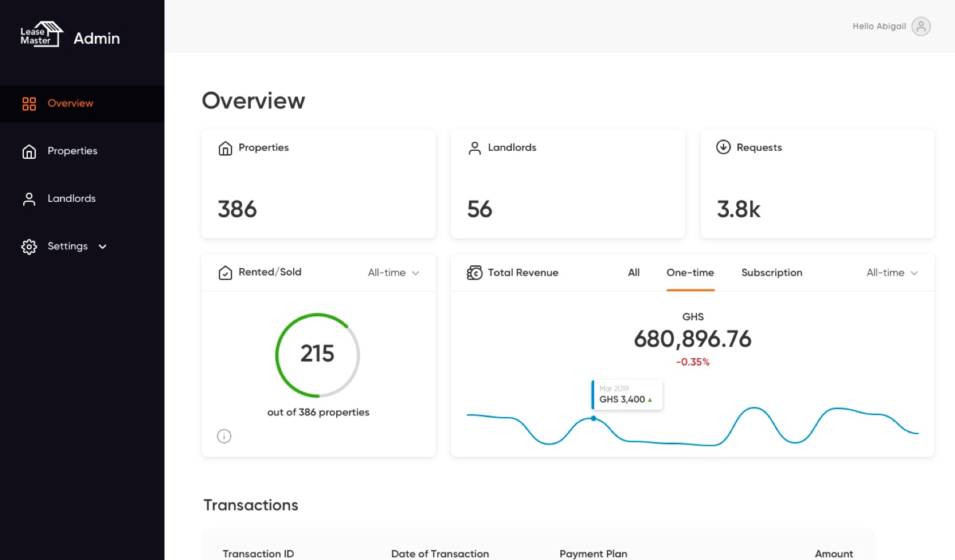Click the Landlords person icon in sidebar
The image size is (955, 560).
point(29,199)
